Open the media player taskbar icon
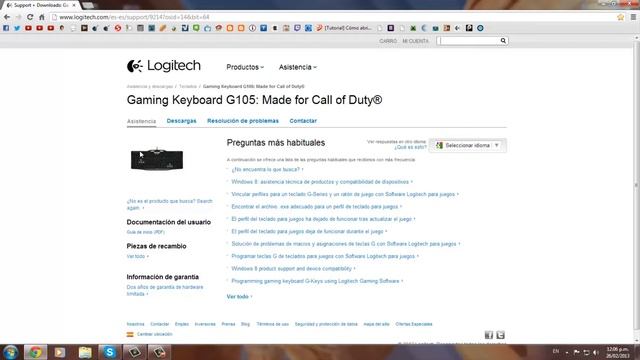The height and width of the screenshot is (360, 640). [60, 352]
